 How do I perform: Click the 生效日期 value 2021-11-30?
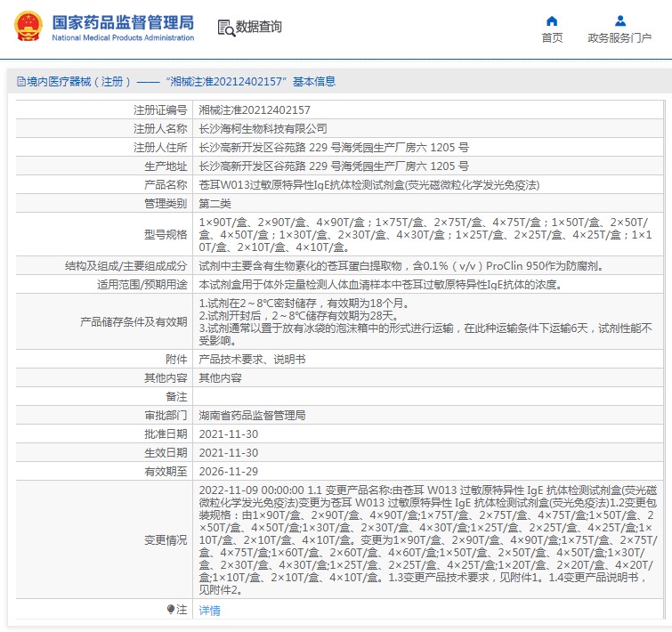[x=229, y=452]
